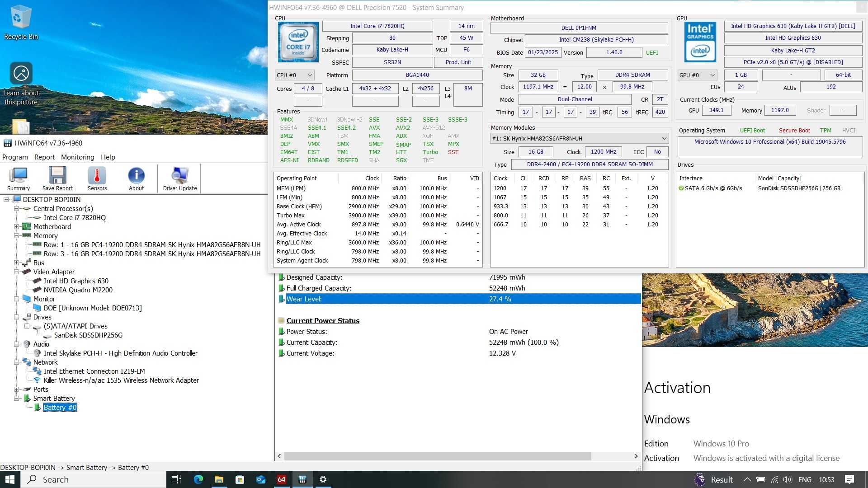This screenshot has width=868, height=488.
Task: Select NVIDIA Quadro M2200 tree item
Action: click(x=78, y=290)
